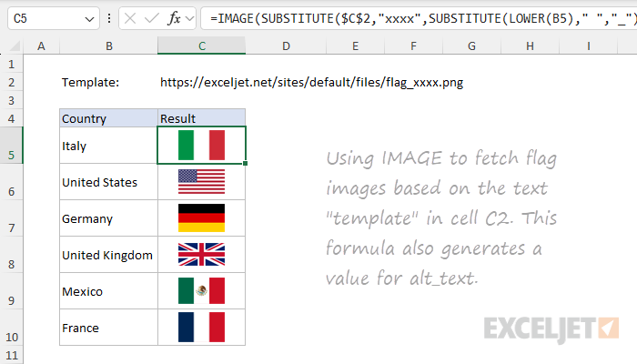Select row 7 header
The height and width of the screenshot is (364, 637).
11,218
